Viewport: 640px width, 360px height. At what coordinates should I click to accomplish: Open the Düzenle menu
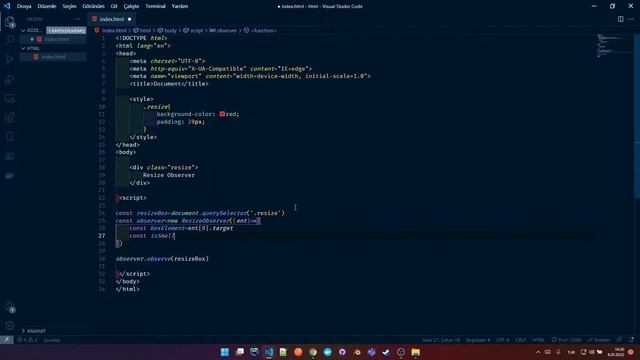47,6
